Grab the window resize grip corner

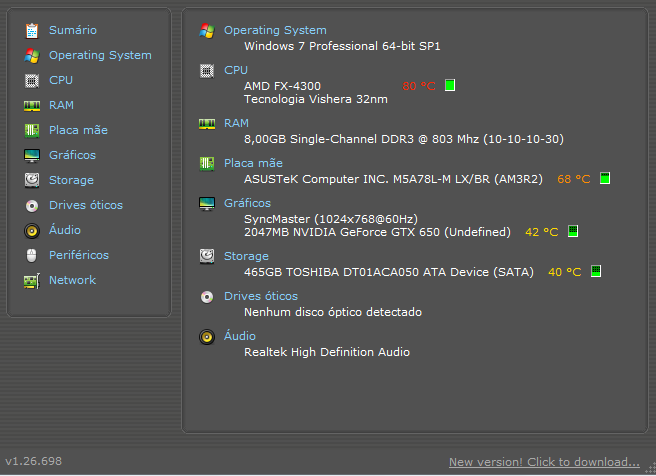[x=651, y=468]
